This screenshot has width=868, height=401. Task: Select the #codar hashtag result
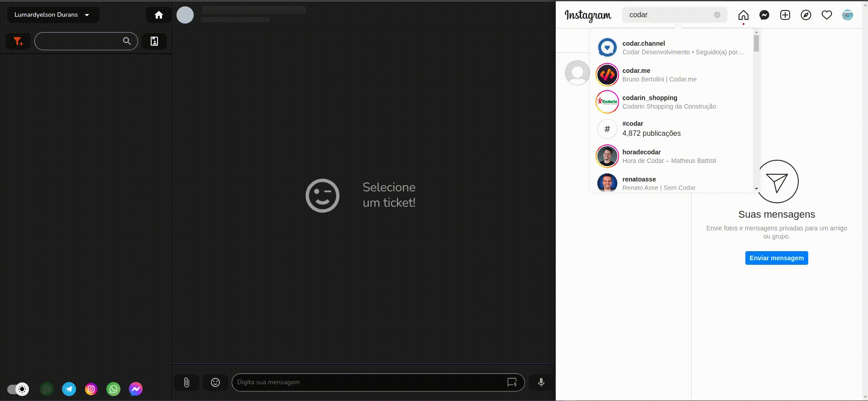[x=672, y=129]
